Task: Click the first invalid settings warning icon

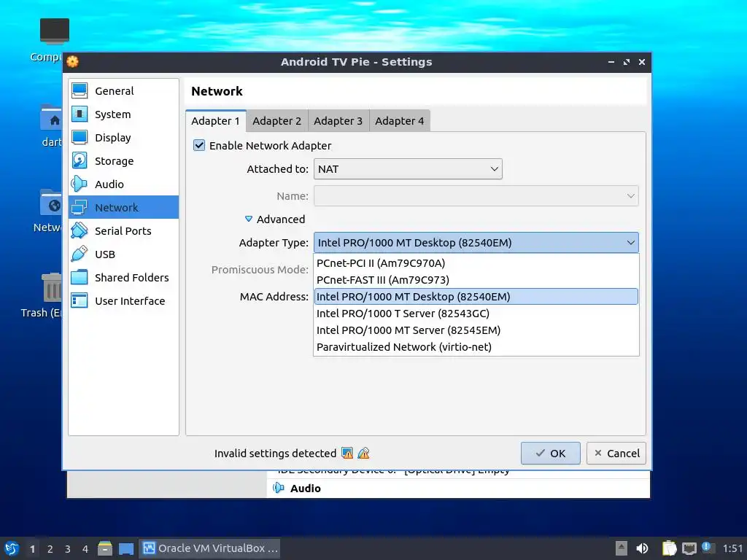Action: (x=347, y=453)
